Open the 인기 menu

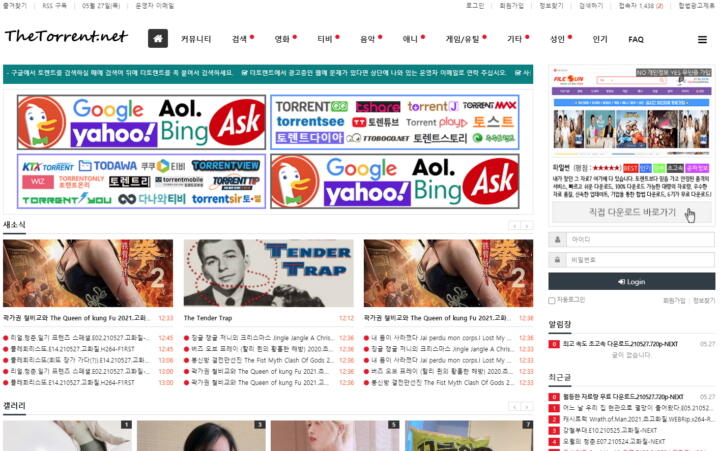coord(600,39)
